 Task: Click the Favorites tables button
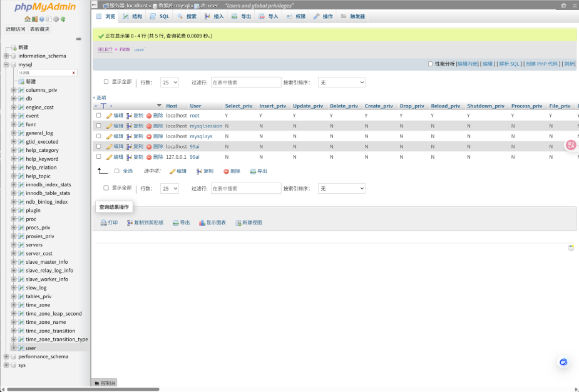click(x=40, y=29)
